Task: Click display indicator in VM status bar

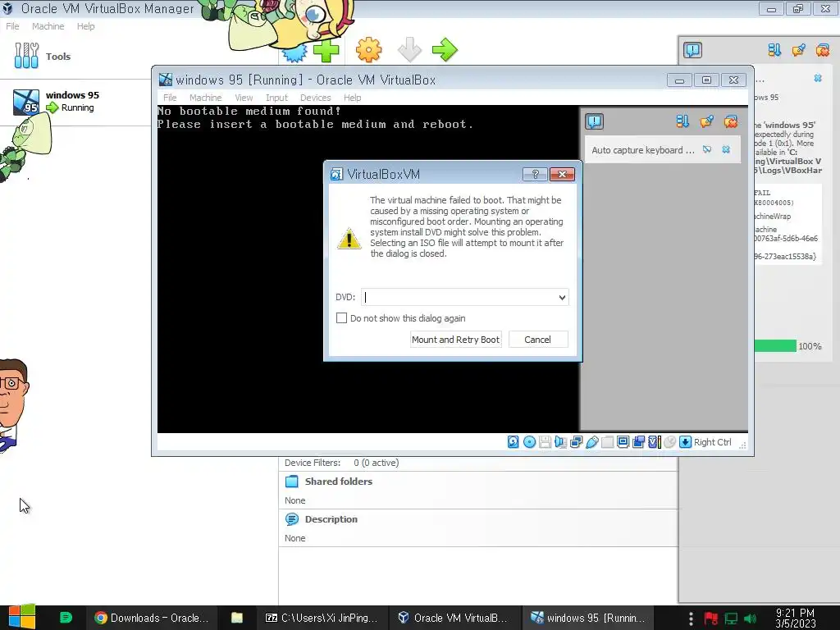Action: coord(623,442)
